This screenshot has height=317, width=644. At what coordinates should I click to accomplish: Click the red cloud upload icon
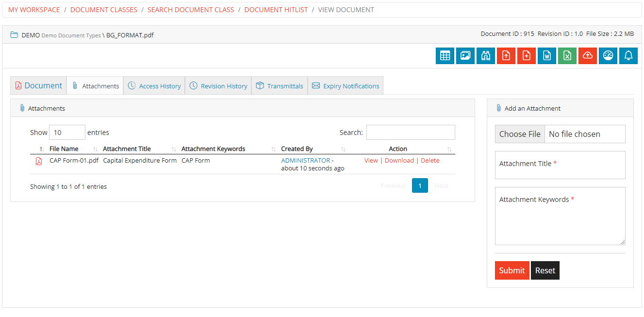click(x=588, y=55)
